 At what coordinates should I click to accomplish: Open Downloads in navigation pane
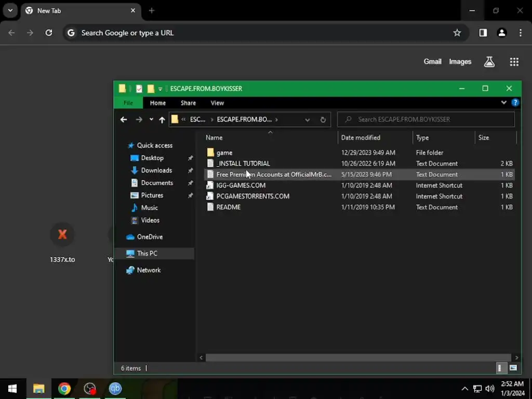pos(156,170)
